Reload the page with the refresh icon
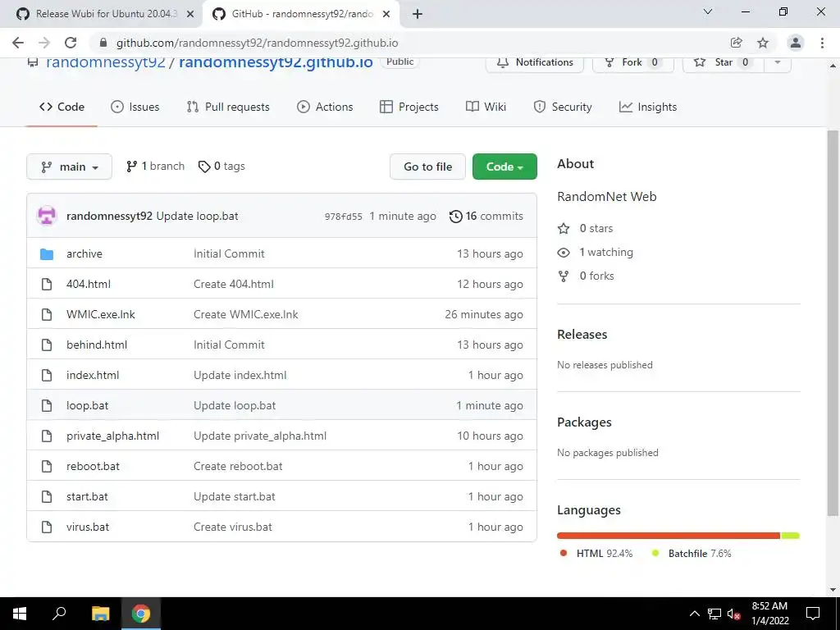 click(x=71, y=43)
